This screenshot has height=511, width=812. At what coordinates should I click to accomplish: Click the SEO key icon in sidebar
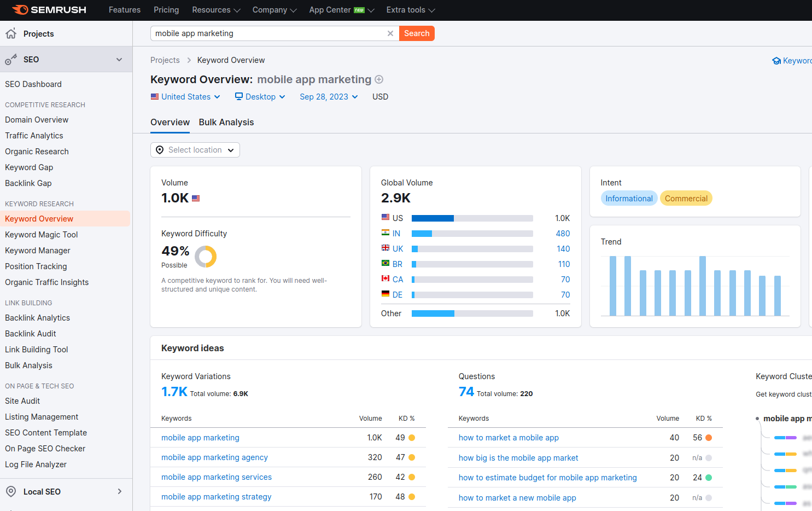click(x=11, y=60)
